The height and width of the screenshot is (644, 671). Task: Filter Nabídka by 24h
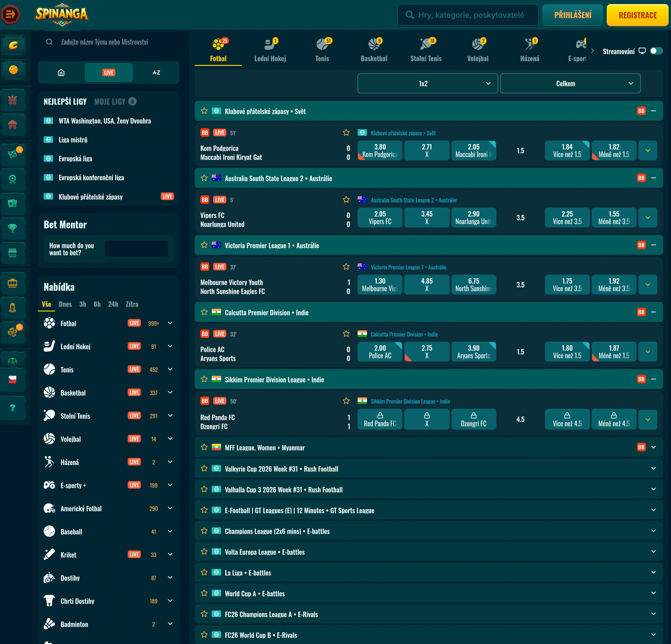pyautogui.click(x=113, y=304)
